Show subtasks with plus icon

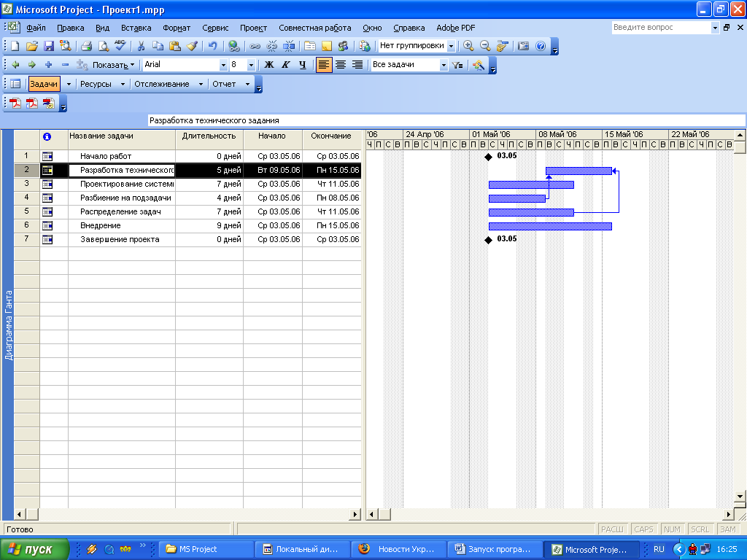[x=48, y=65]
